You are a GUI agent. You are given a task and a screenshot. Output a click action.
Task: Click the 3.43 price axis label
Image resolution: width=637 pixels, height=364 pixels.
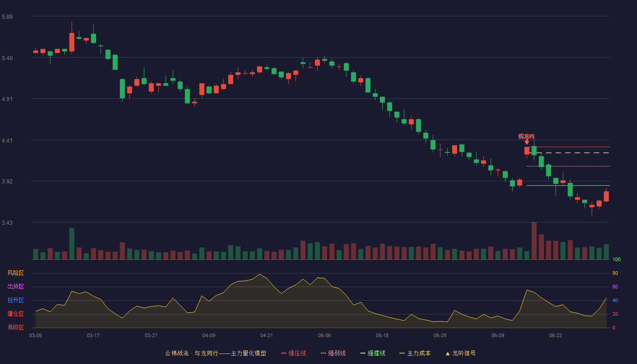click(x=7, y=223)
